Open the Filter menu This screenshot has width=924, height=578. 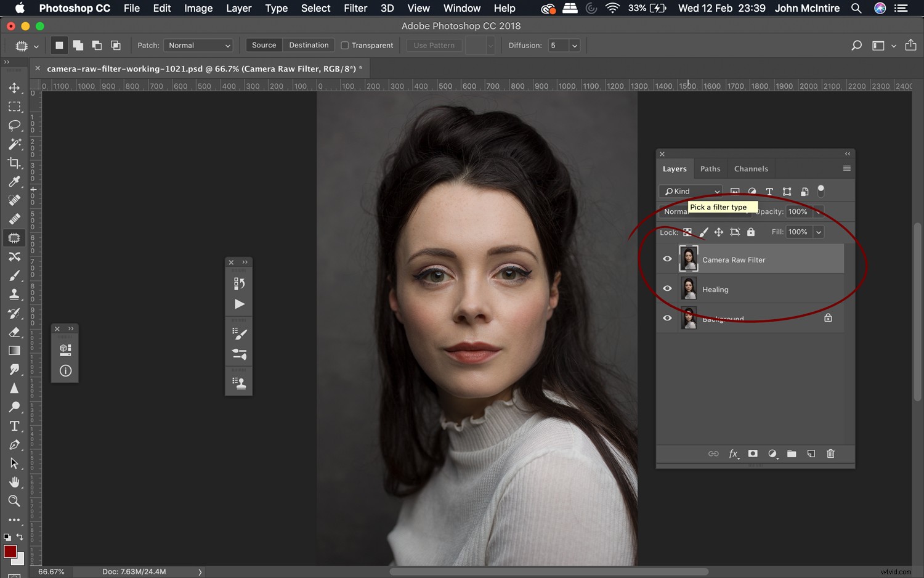[355, 8]
